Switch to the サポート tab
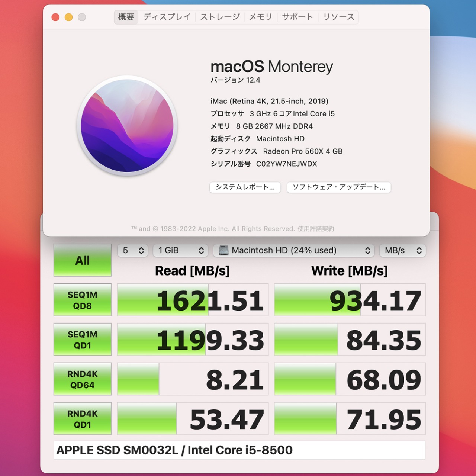The height and width of the screenshot is (476, 476). tap(297, 17)
